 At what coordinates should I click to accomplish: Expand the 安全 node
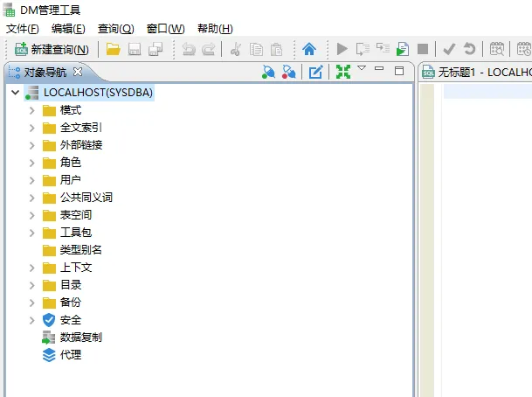click(32, 320)
